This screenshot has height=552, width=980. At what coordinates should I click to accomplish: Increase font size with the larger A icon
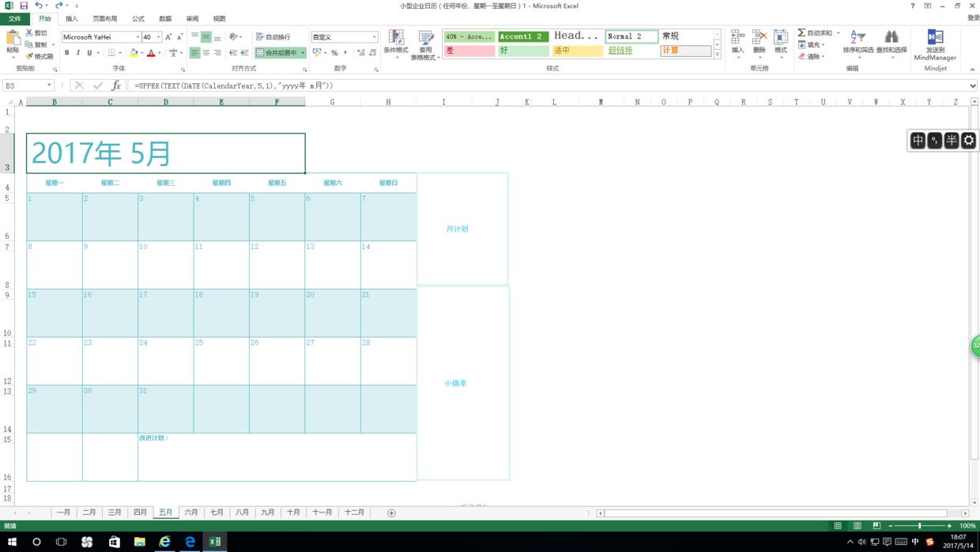tap(168, 37)
